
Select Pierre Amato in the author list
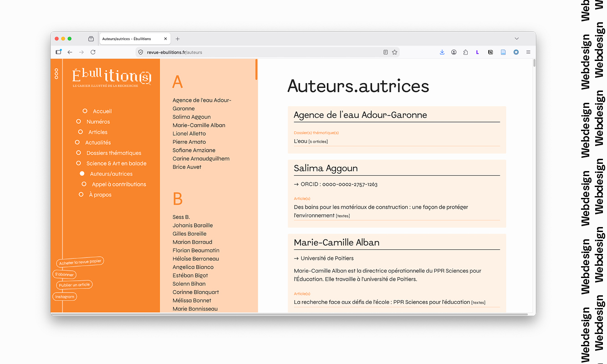[189, 142]
